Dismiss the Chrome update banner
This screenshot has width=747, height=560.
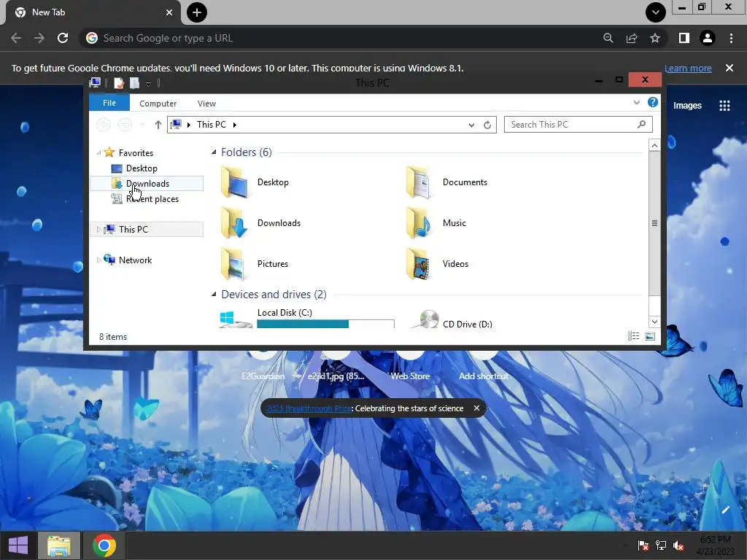coord(729,68)
